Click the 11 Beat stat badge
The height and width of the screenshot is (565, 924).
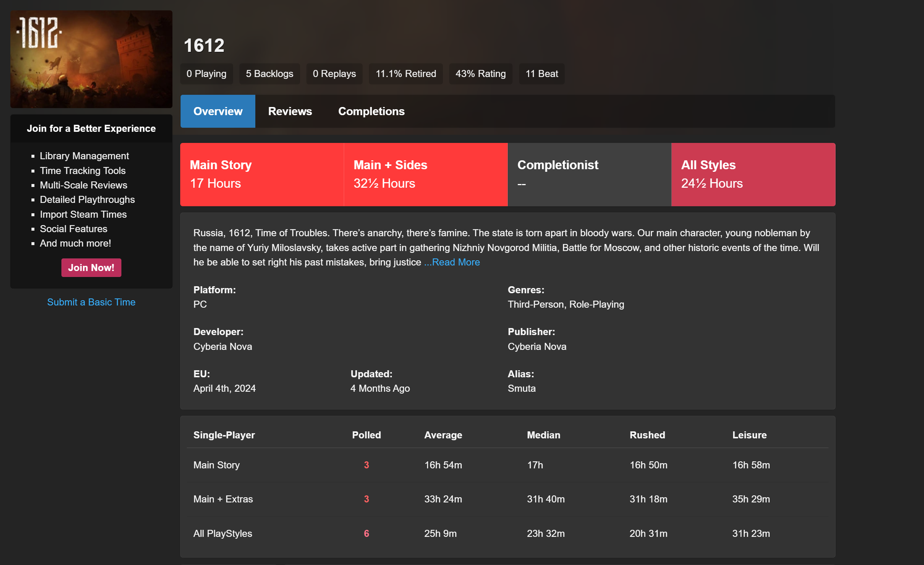coord(541,74)
